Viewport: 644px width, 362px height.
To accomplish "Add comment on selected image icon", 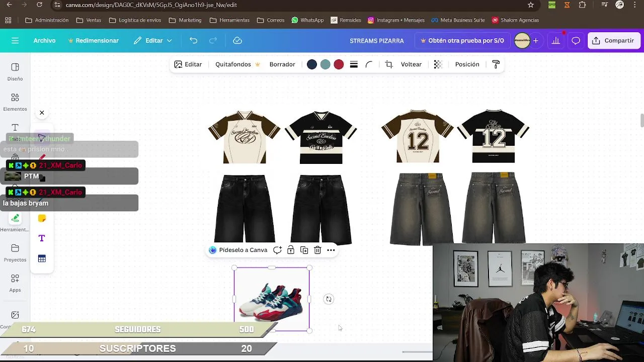I will click(277, 250).
